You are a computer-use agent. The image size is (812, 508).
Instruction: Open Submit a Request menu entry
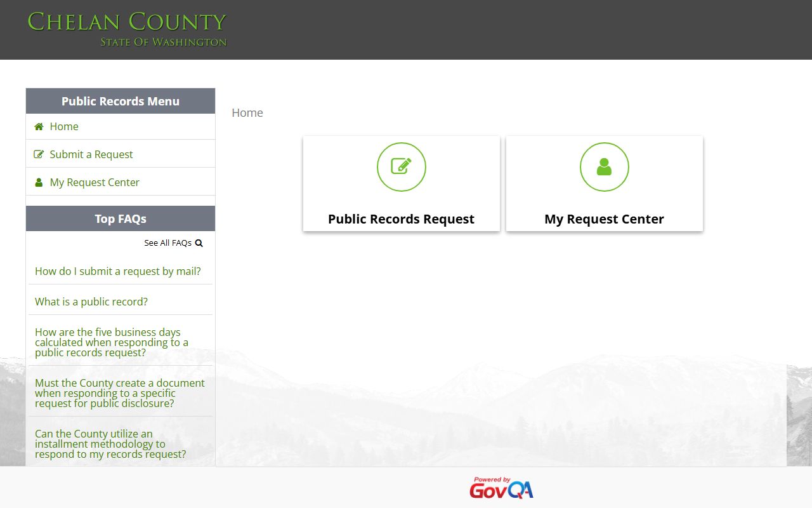(x=91, y=154)
